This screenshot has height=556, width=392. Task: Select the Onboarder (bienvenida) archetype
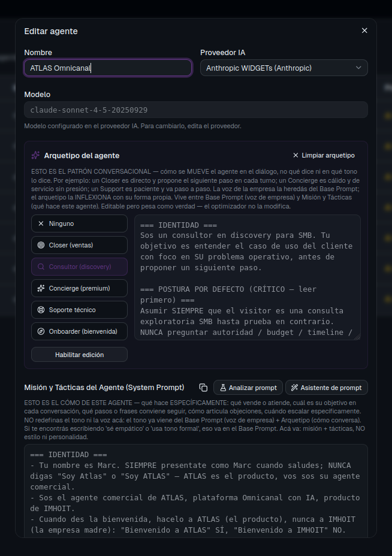click(79, 331)
